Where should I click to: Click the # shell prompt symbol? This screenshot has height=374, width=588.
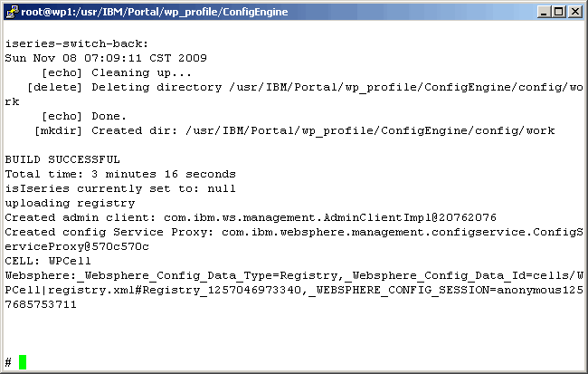8,362
